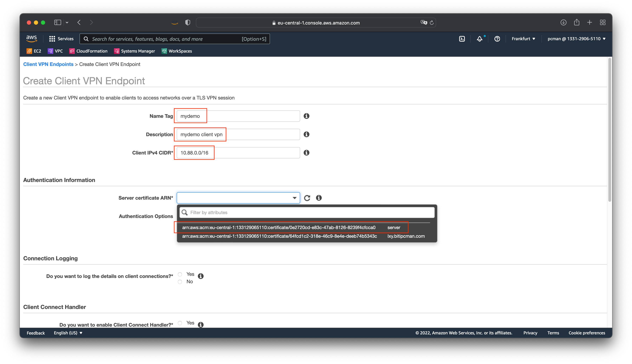Refresh the server certificate list
The height and width of the screenshot is (364, 632).
point(307,198)
